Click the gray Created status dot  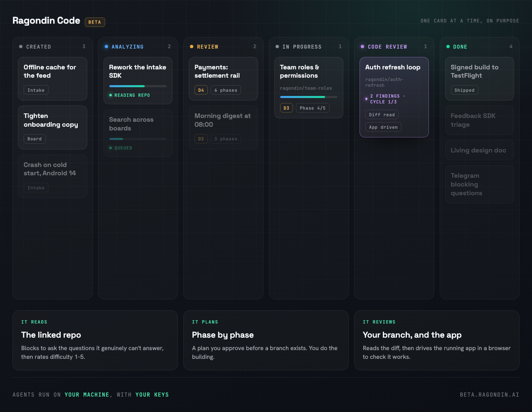click(21, 47)
